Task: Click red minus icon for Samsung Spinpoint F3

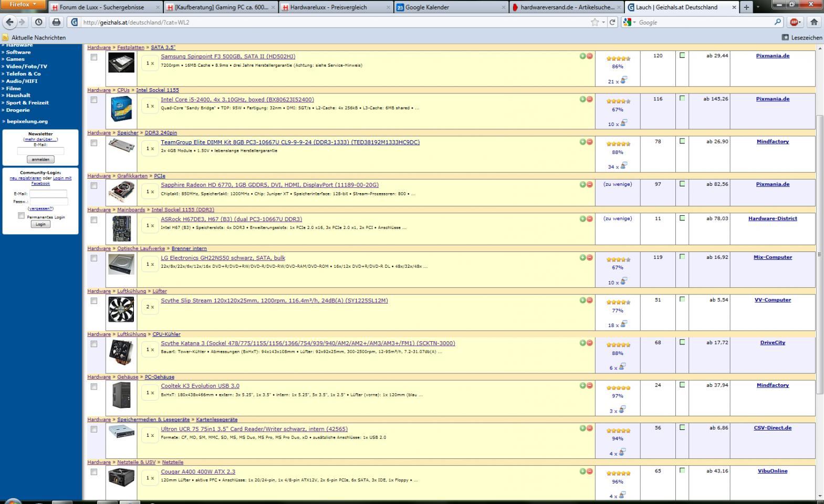Action: pyautogui.click(x=589, y=56)
